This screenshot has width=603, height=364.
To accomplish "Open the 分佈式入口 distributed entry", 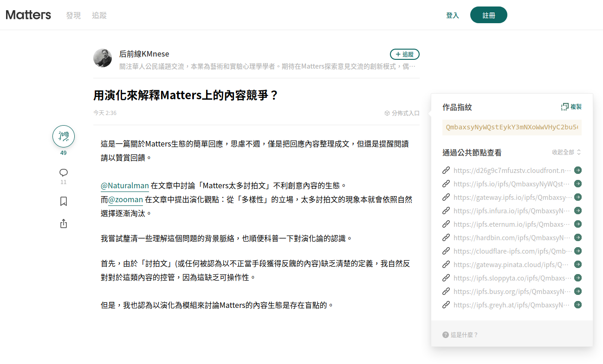I will [402, 113].
